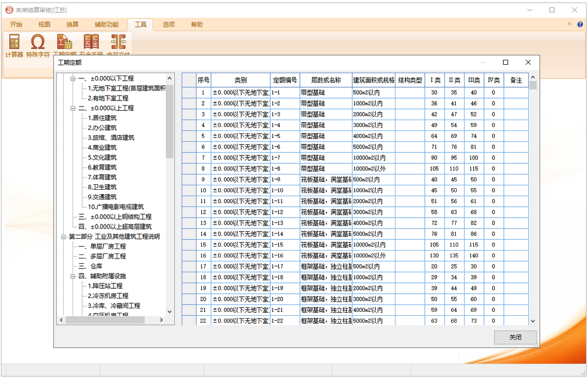The width and height of the screenshot is (588, 379).
Task: Click the table's scroll-down arrow
Action: pyautogui.click(x=533, y=321)
